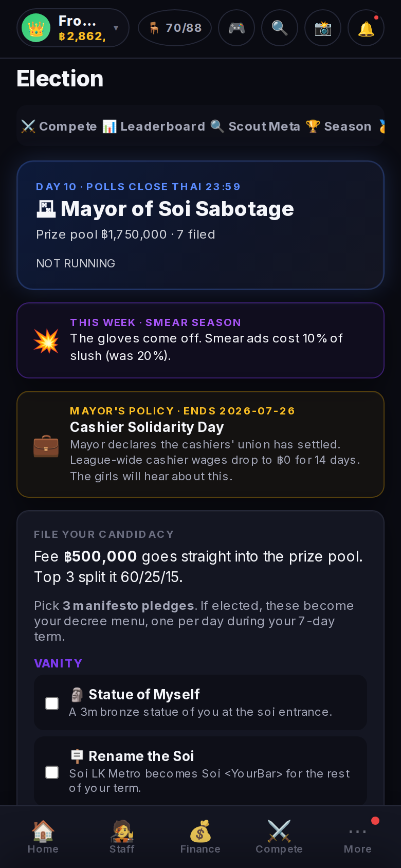Tick the Rename the Soi checkbox

tap(52, 772)
